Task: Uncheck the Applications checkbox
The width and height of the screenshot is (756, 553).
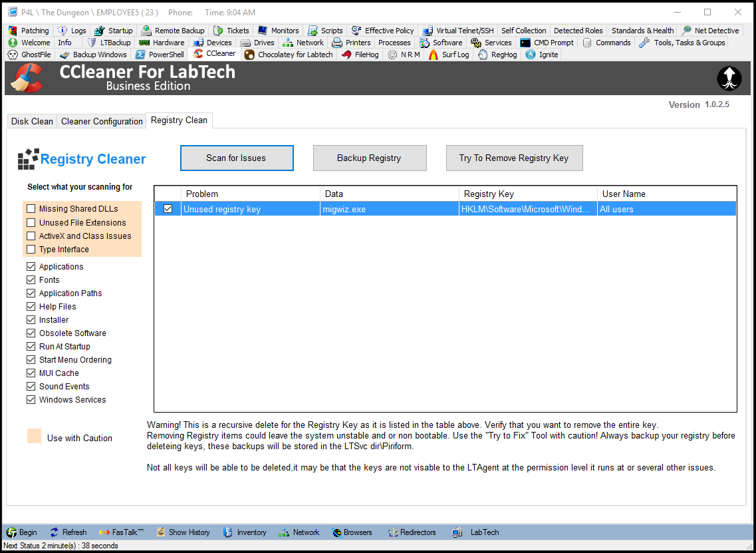Action: (x=31, y=266)
